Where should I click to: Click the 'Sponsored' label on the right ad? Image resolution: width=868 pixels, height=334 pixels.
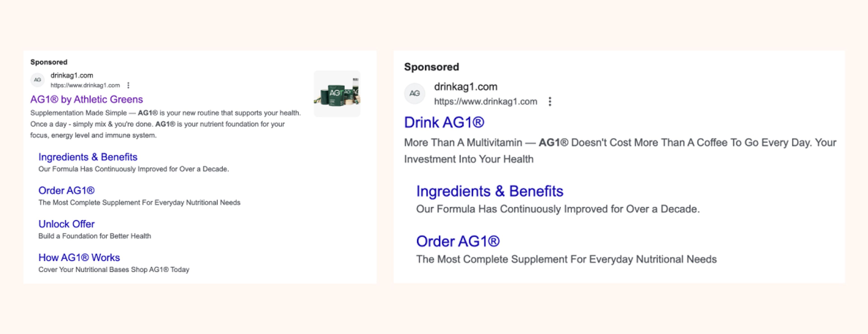[431, 67]
